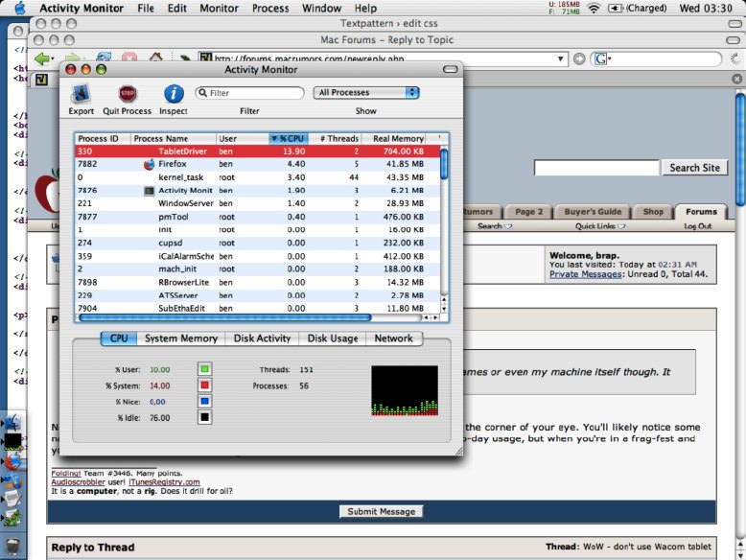746x560 pixels.
Task: Click the process list vertical scrollbar thumb
Action: 444,164
